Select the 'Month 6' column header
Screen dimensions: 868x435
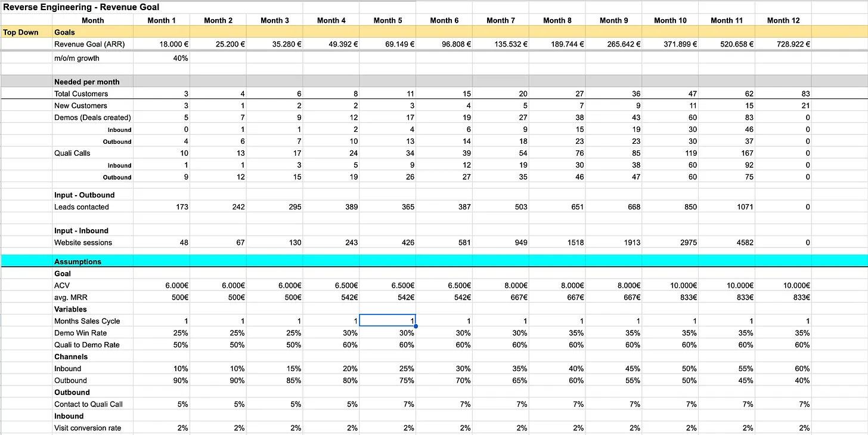(444, 20)
